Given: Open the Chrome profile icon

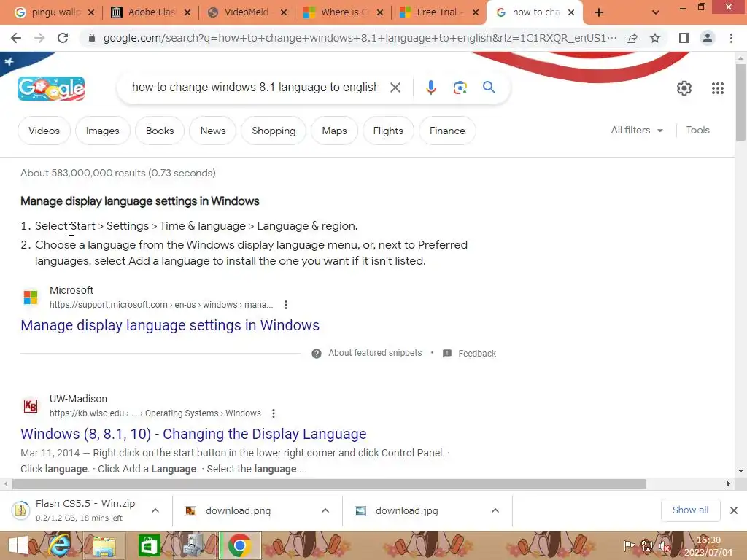Looking at the screenshot, I should pyautogui.click(x=708, y=38).
